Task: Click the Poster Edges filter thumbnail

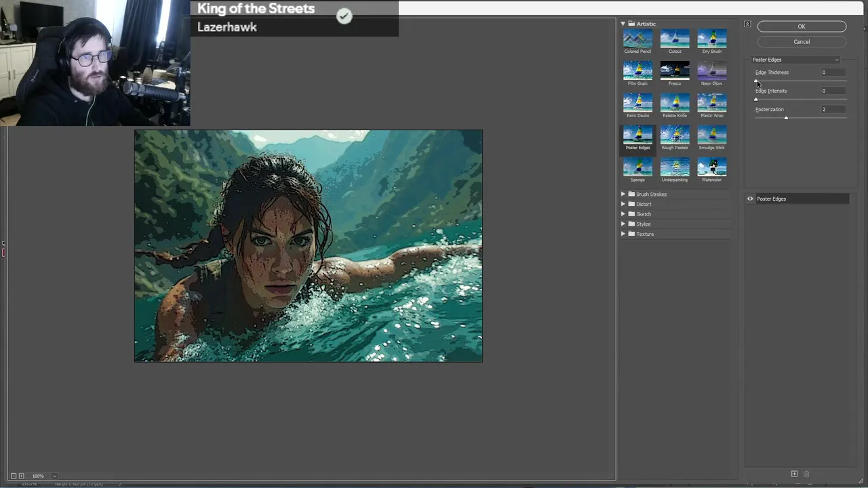Action: (637, 135)
